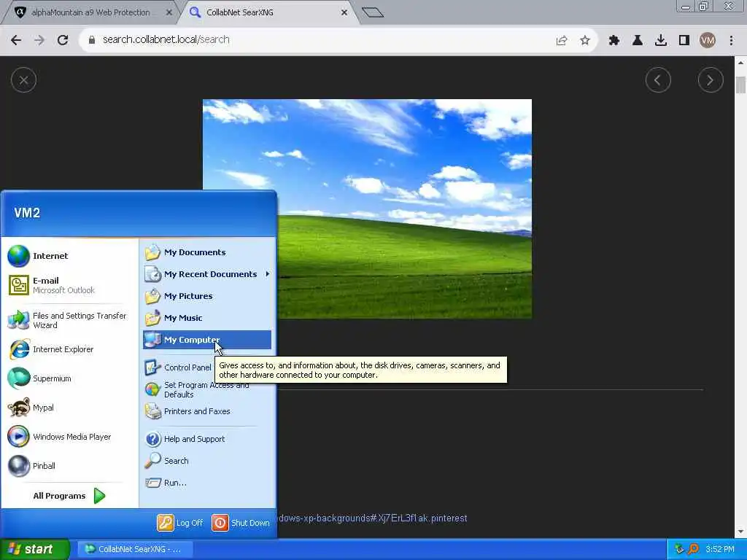
Task: Open the Extensions puzzle icon
Action: [x=614, y=41]
